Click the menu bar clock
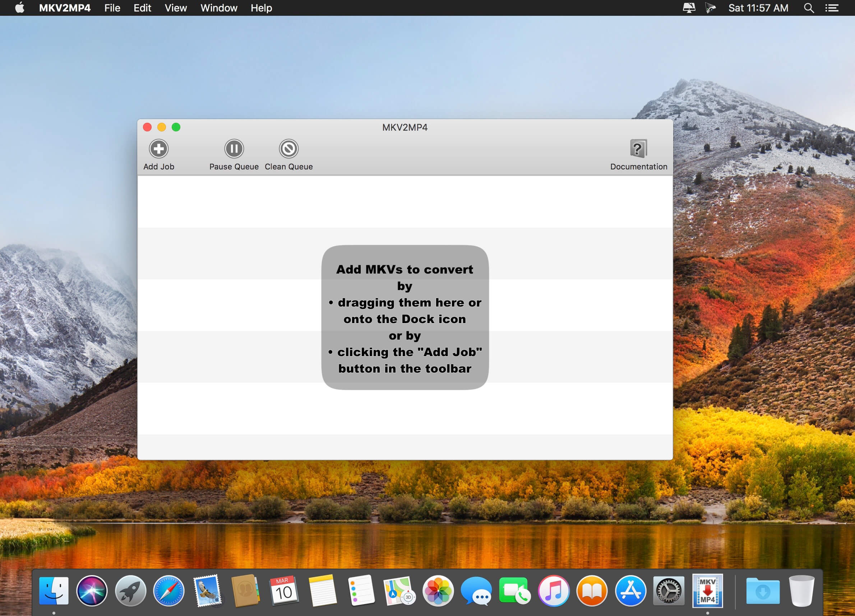 pos(758,8)
